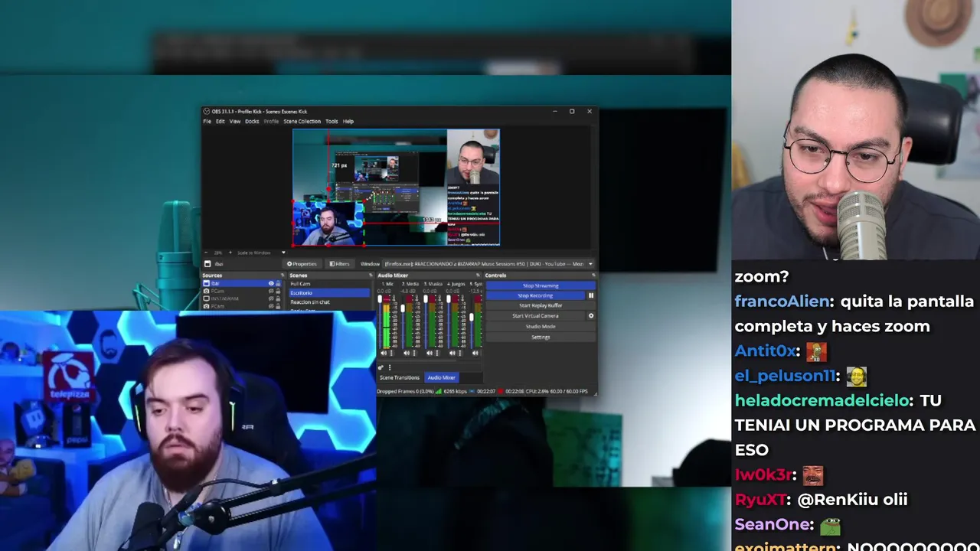Select the Full Cam scene

pyautogui.click(x=329, y=284)
